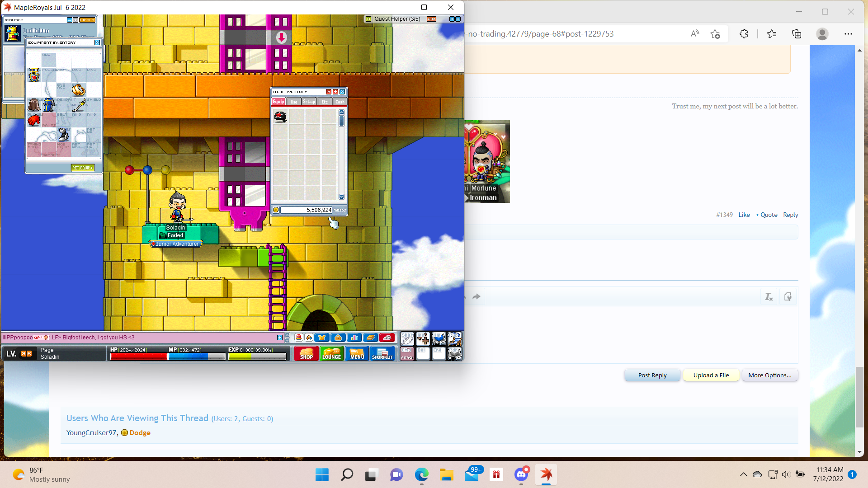
Task: Open More Options in reply form
Action: pyautogui.click(x=769, y=375)
